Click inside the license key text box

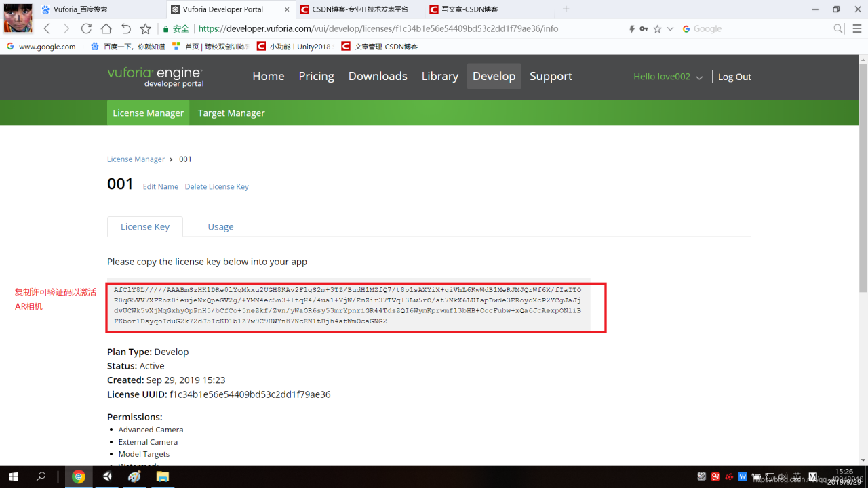pos(349,306)
